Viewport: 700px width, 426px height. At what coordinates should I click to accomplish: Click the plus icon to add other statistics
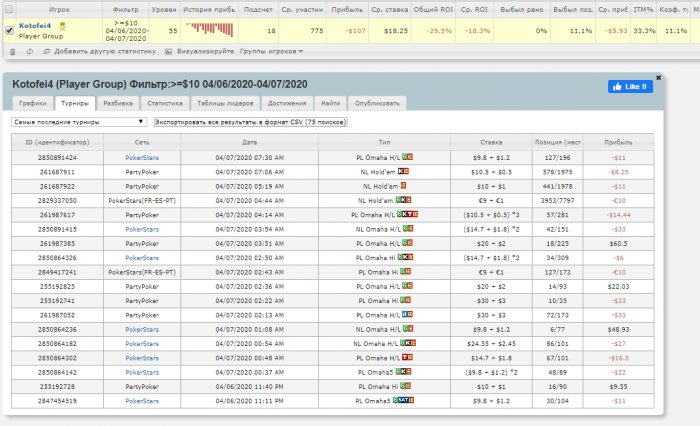tap(47, 49)
